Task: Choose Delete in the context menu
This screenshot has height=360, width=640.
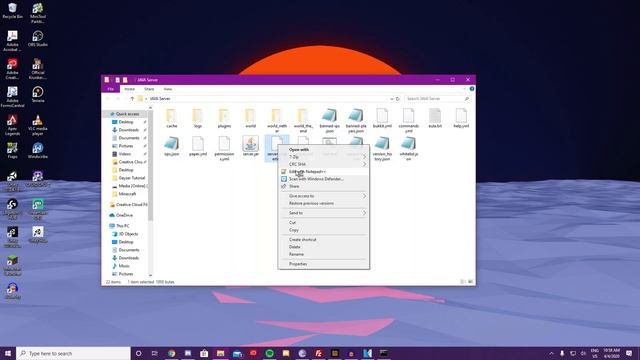Action: coord(294,247)
